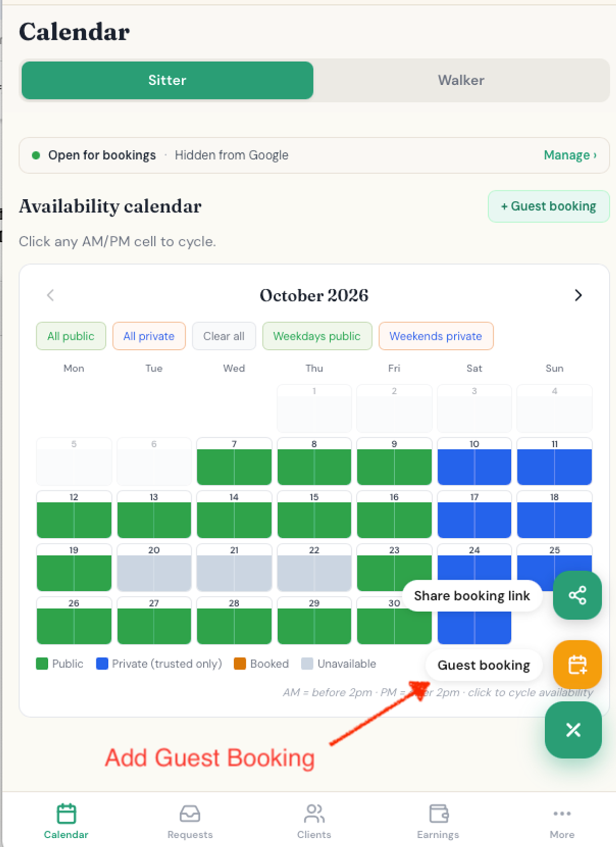The image size is (616, 847).
Task: Toggle the PM cell of October 11
Action: (573, 467)
